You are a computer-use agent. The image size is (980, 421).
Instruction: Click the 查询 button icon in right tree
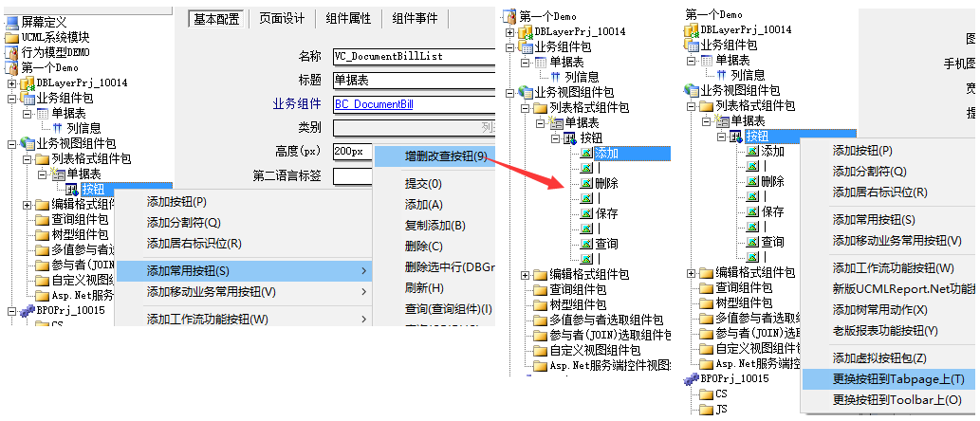753,242
